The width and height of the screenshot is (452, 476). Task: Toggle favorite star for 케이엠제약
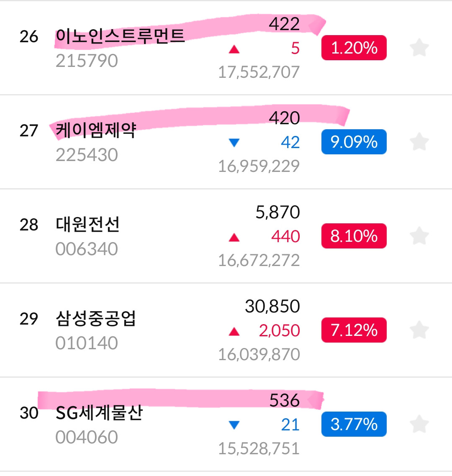tap(419, 142)
